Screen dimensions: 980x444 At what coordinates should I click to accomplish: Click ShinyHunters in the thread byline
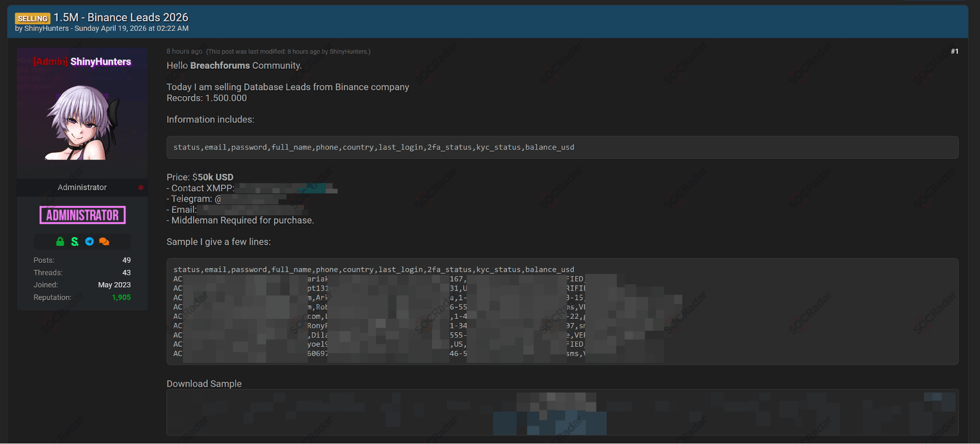point(47,28)
